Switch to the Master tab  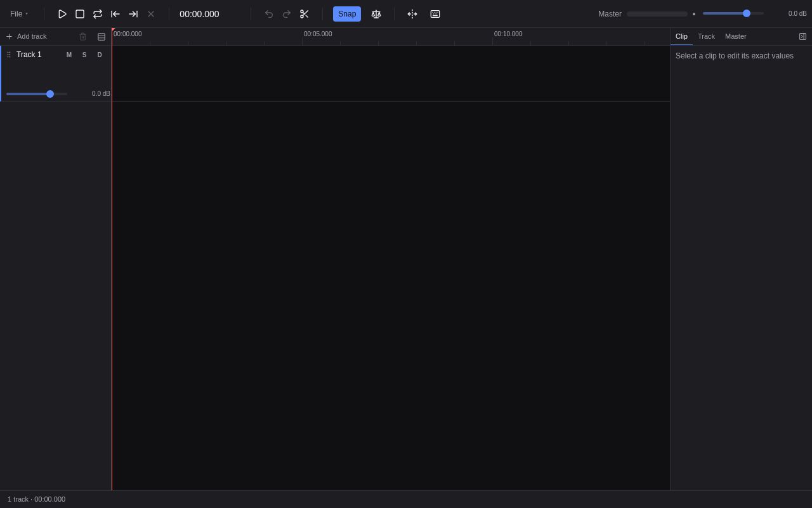click(736, 36)
